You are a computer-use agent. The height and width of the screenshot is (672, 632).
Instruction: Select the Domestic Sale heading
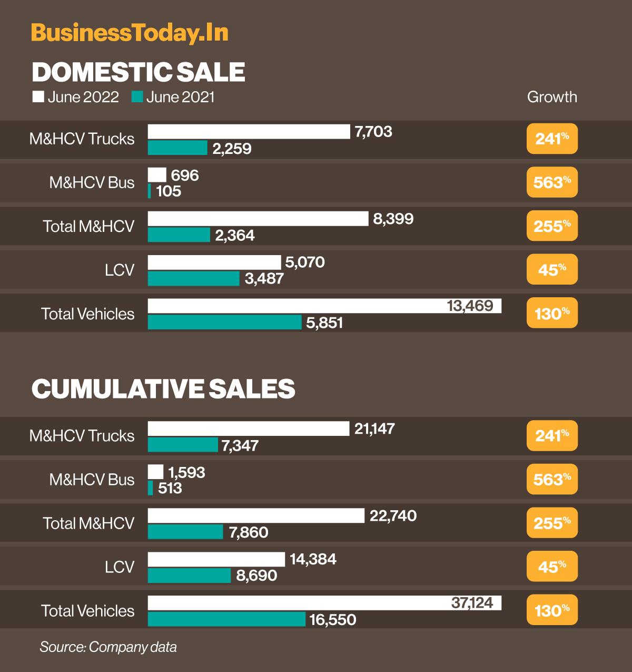tap(139, 72)
